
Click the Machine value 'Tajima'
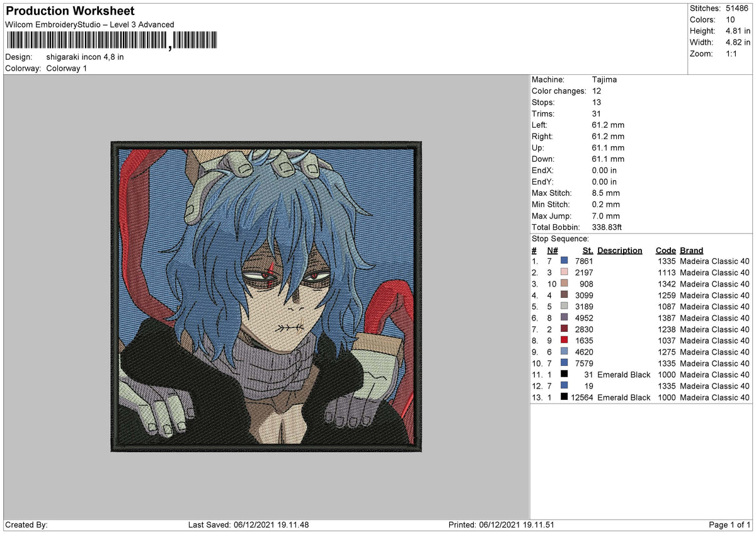pyautogui.click(x=604, y=79)
